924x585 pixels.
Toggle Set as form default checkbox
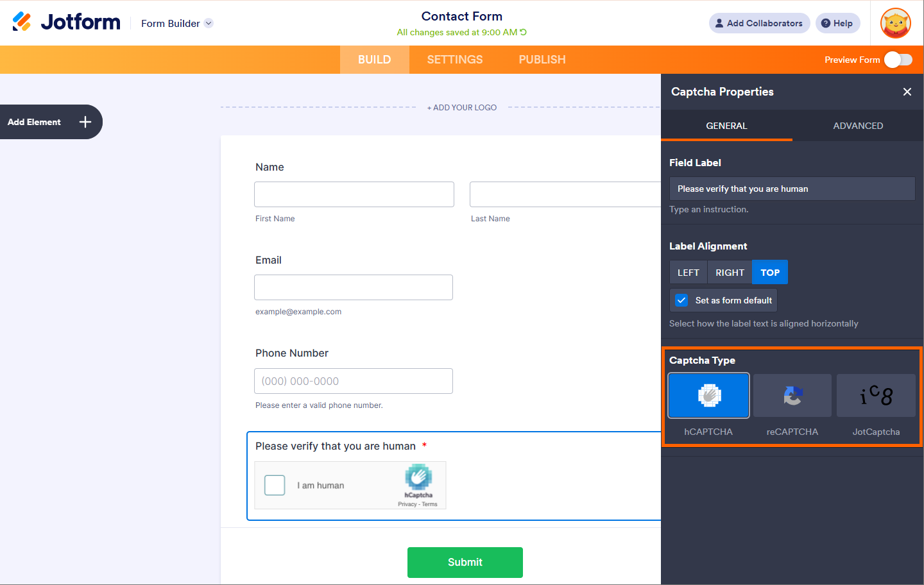(x=681, y=300)
